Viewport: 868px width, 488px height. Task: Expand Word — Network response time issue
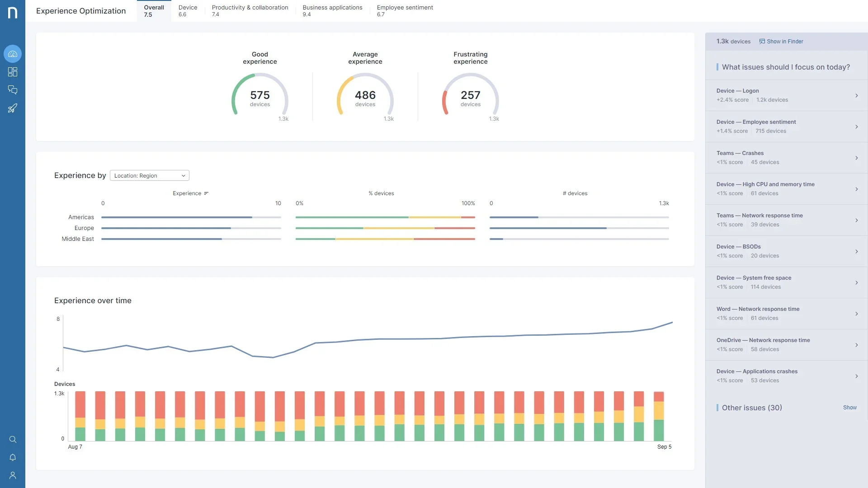pyautogui.click(x=856, y=314)
